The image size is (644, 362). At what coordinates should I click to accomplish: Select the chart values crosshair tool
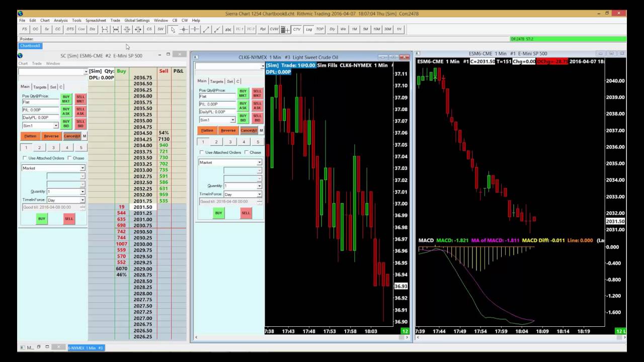coord(184,29)
